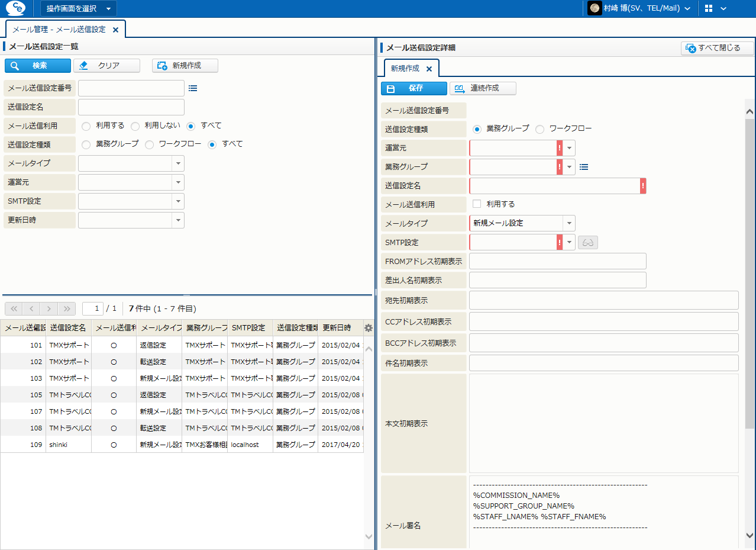The image size is (756, 550).
Task: Click the user avatar for 村崎 博
Action: click(595, 8)
